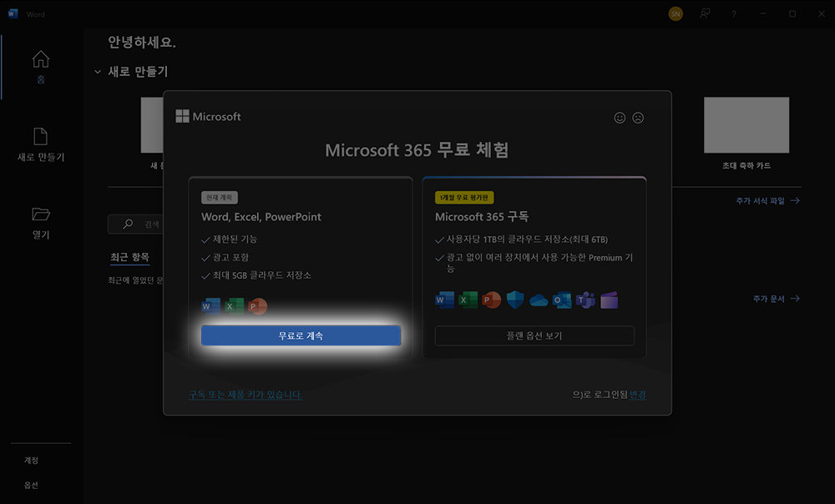This screenshot has width=835, height=504.
Task: Click the Defender shield icon
Action: click(x=515, y=300)
